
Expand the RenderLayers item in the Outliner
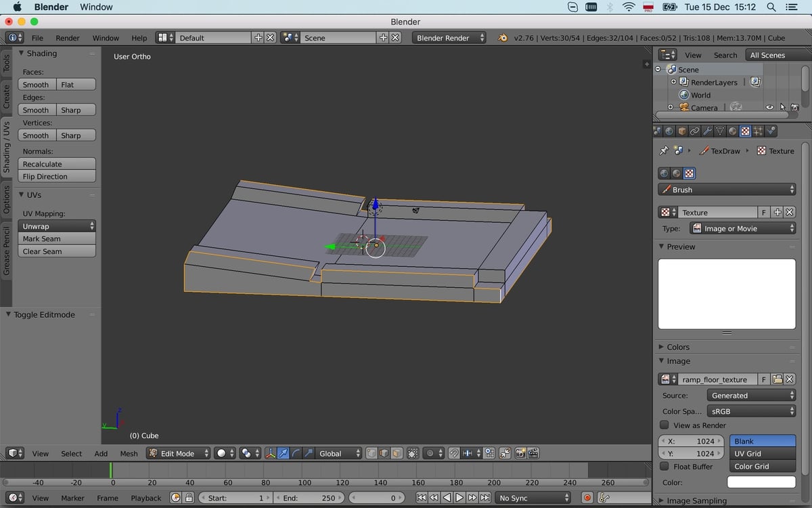pyautogui.click(x=673, y=82)
